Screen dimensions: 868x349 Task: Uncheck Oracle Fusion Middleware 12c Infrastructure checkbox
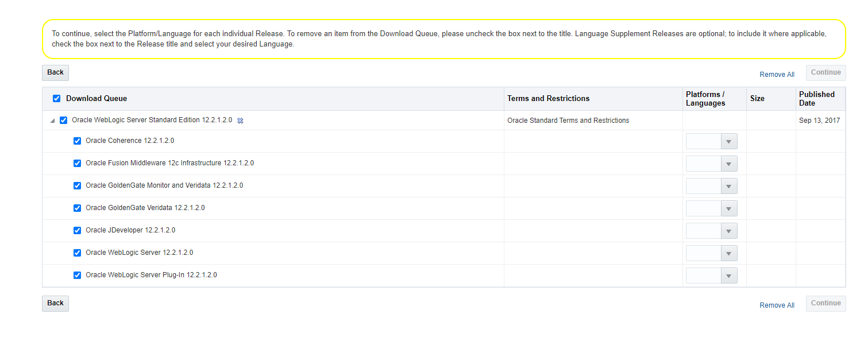pos(78,164)
